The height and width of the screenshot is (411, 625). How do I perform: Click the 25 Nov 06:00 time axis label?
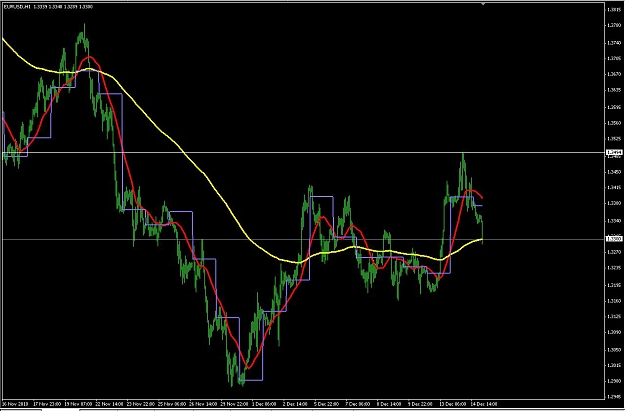173,403
